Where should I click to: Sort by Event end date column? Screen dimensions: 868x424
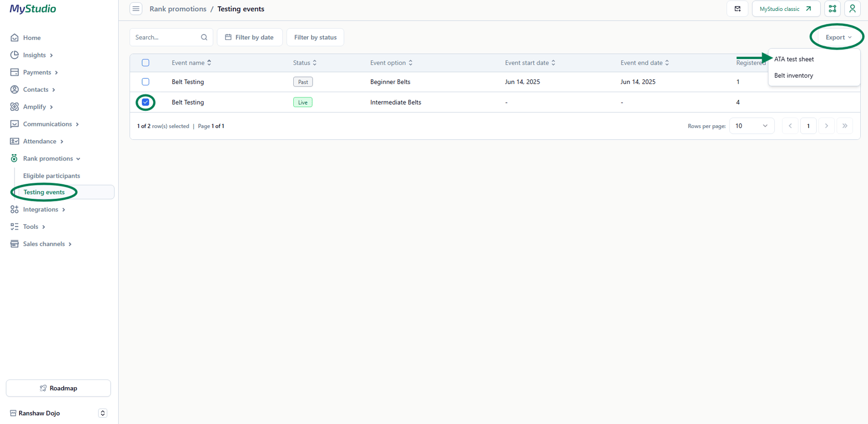[x=645, y=63]
